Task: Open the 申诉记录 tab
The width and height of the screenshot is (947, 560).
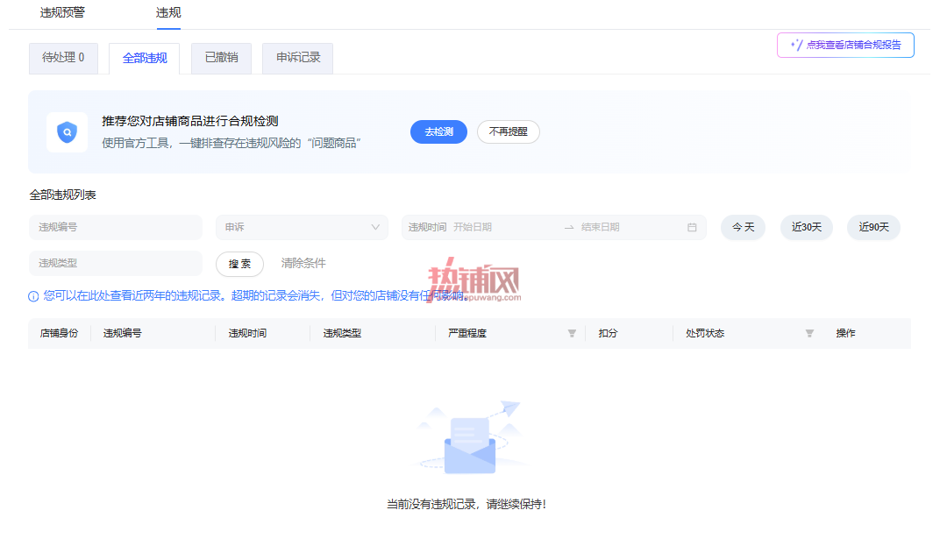Action: (x=298, y=58)
